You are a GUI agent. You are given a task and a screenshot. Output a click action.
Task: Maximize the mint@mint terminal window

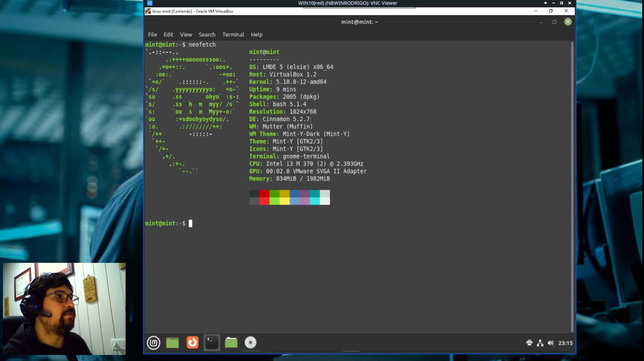(x=554, y=22)
